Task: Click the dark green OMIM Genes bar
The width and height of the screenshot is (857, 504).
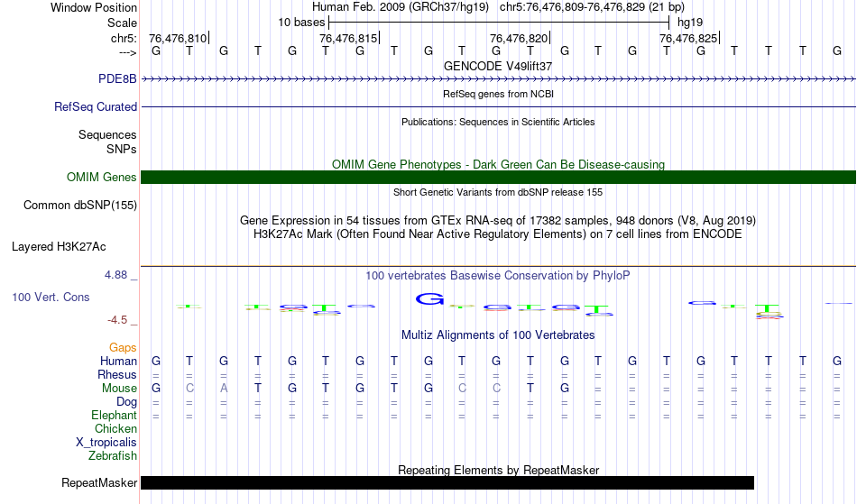Action: coord(498,177)
